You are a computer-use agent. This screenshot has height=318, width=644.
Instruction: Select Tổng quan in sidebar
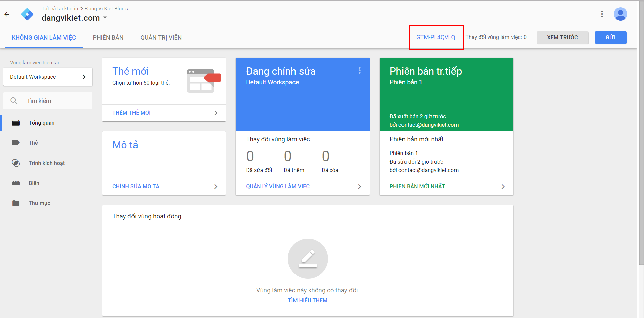41,123
